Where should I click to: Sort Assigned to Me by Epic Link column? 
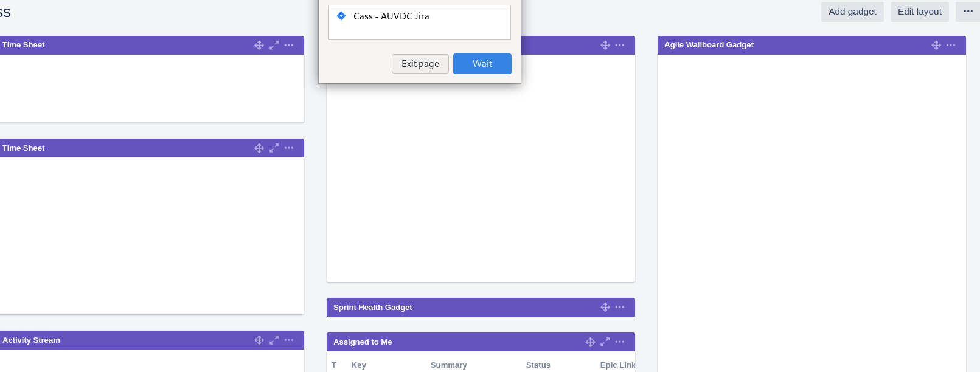(x=617, y=365)
